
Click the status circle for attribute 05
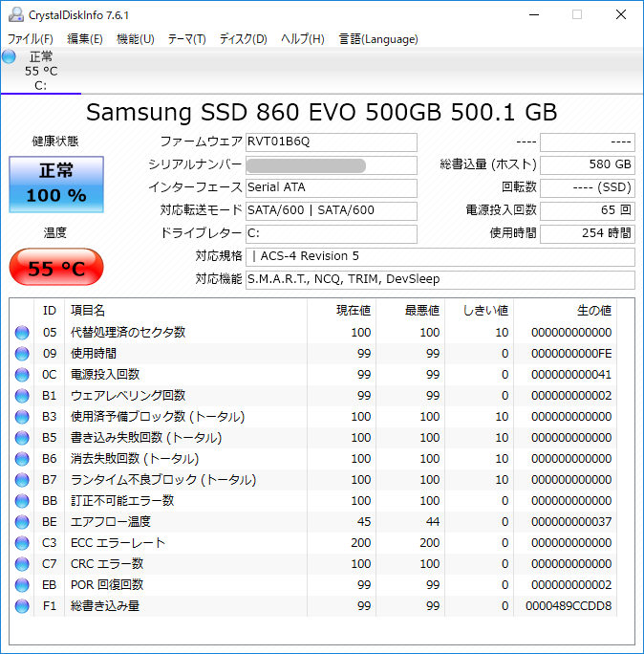click(22, 333)
